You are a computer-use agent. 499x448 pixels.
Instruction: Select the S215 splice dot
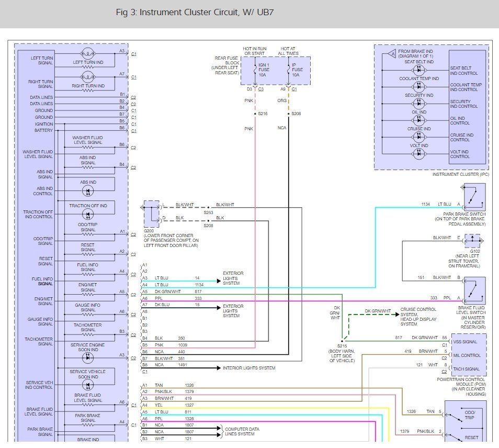coord(342,341)
